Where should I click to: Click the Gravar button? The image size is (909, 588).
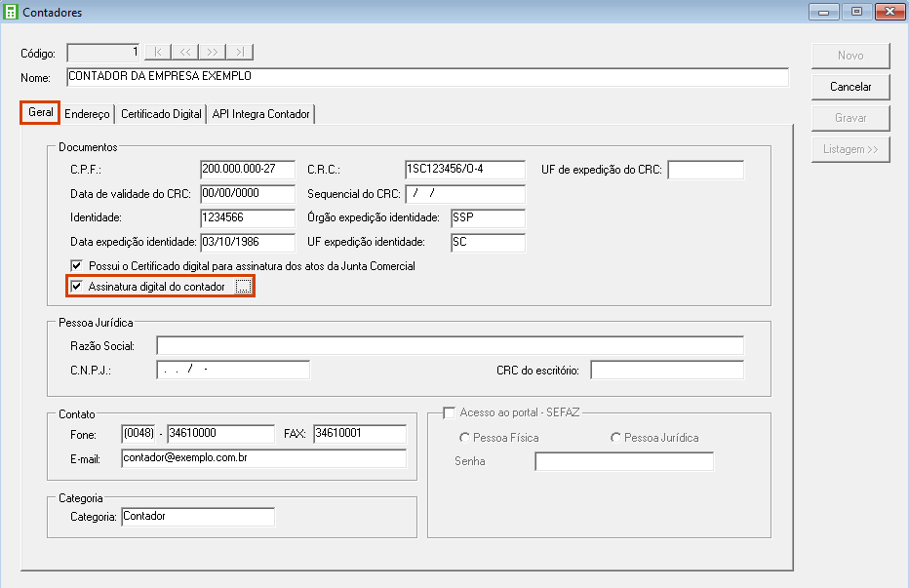tap(850, 118)
